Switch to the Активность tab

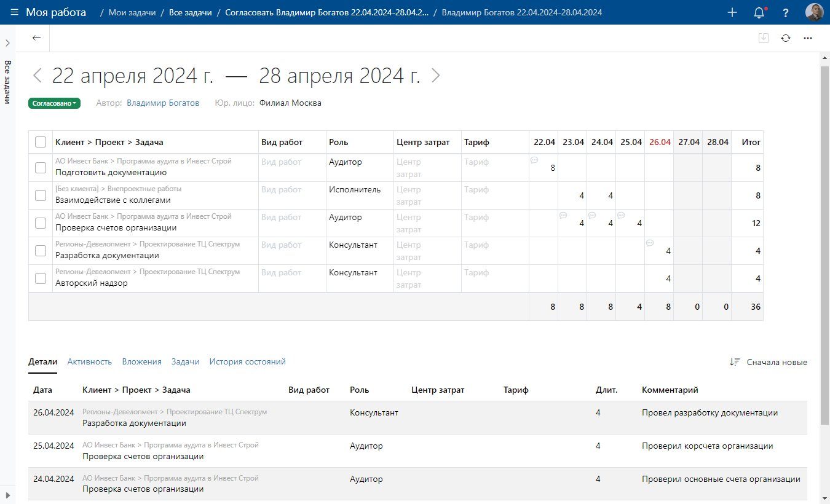coord(90,362)
